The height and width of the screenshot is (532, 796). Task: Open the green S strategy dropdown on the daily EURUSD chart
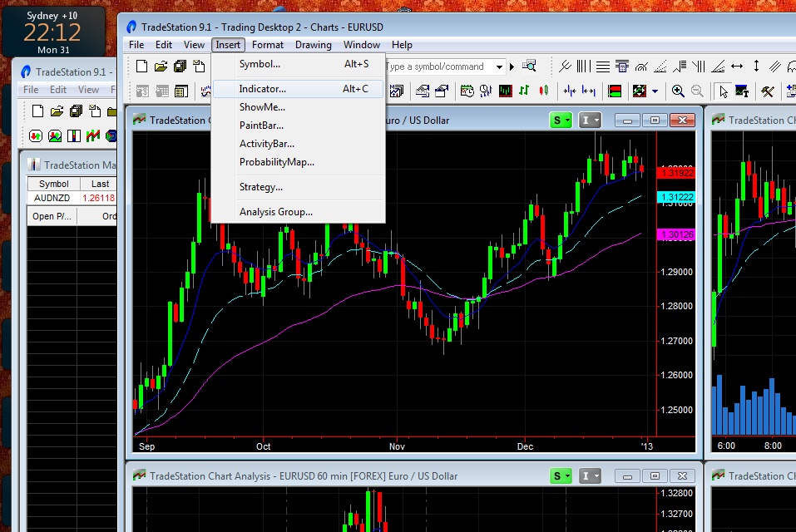tap(561, 121)
